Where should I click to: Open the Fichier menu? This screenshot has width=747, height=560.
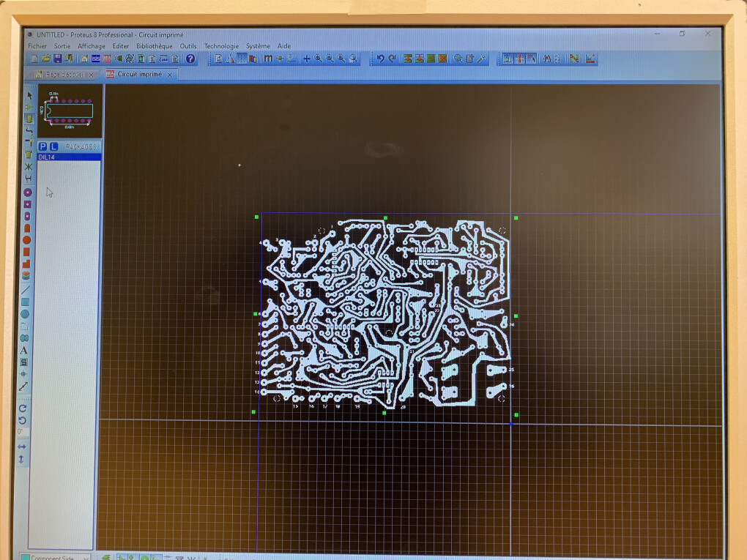coord(37,46)
